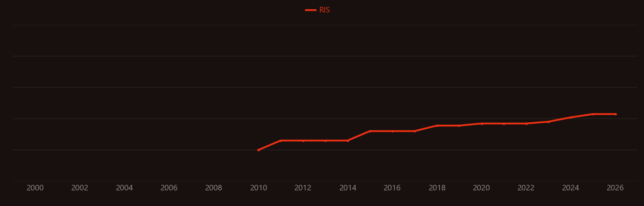This screenshot has height=206, width=644.
Task: Click the 2004 x-axis label
Action: click(125, 188)
